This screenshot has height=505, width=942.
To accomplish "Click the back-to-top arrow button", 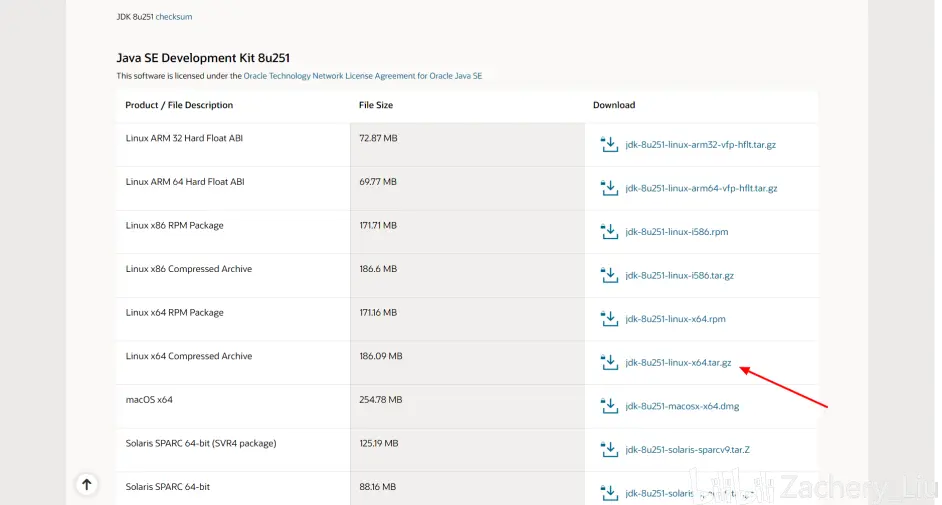I will click(87, 484).
